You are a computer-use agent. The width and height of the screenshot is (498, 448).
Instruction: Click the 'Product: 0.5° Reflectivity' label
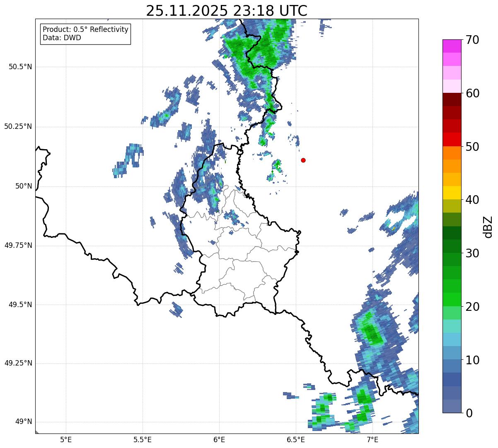point(85,30)
